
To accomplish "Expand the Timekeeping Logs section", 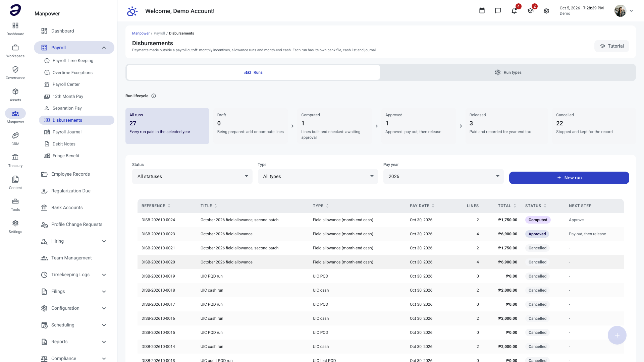I will pos(104,275).
